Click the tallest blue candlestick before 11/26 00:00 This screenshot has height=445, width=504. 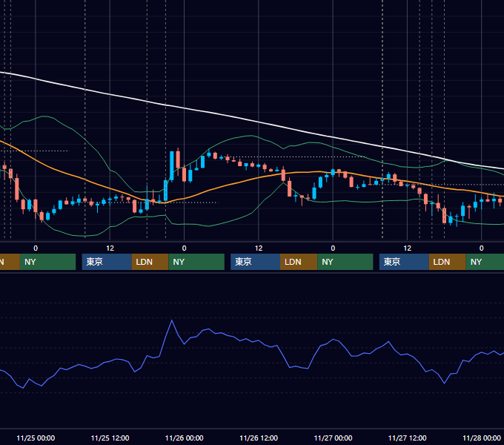tap(172, 165)
